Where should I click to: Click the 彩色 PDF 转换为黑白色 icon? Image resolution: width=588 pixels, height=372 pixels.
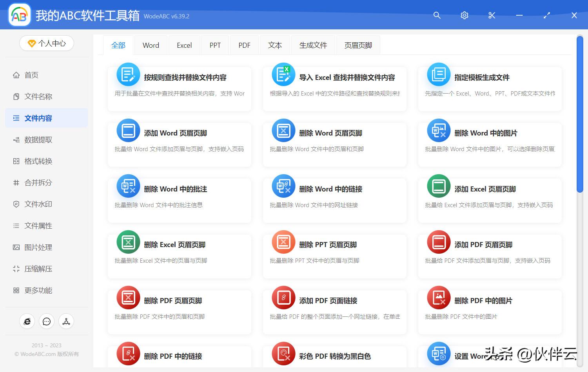click(283, 354)
